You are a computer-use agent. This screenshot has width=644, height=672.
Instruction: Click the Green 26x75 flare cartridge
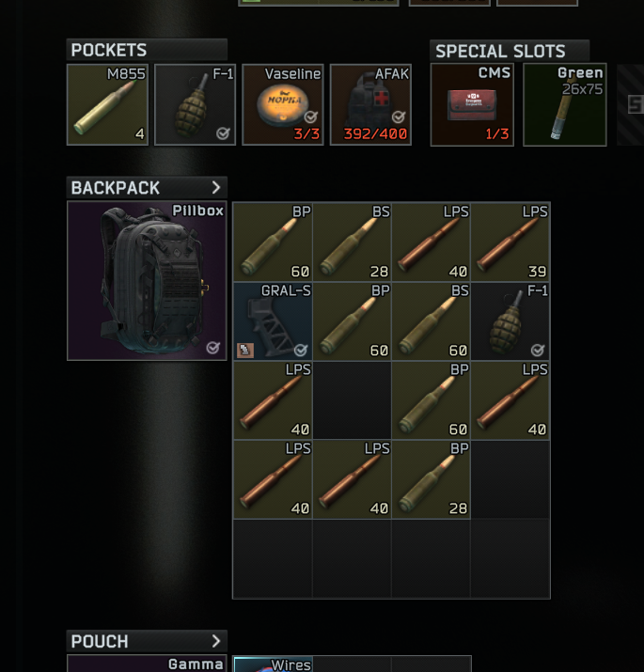(x=565, y=104)
